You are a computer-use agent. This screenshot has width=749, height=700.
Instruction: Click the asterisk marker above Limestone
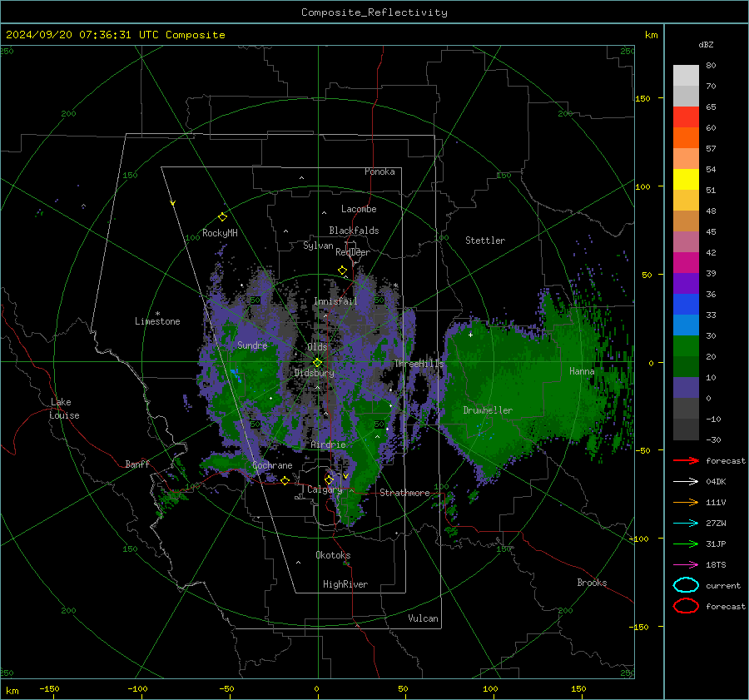(x=157, y=314)
